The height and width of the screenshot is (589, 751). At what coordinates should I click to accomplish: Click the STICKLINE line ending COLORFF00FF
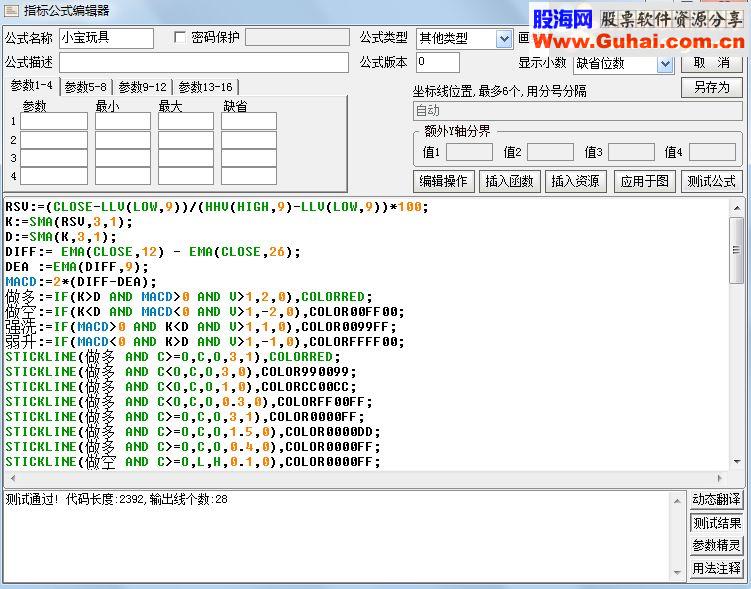[189, 402]
